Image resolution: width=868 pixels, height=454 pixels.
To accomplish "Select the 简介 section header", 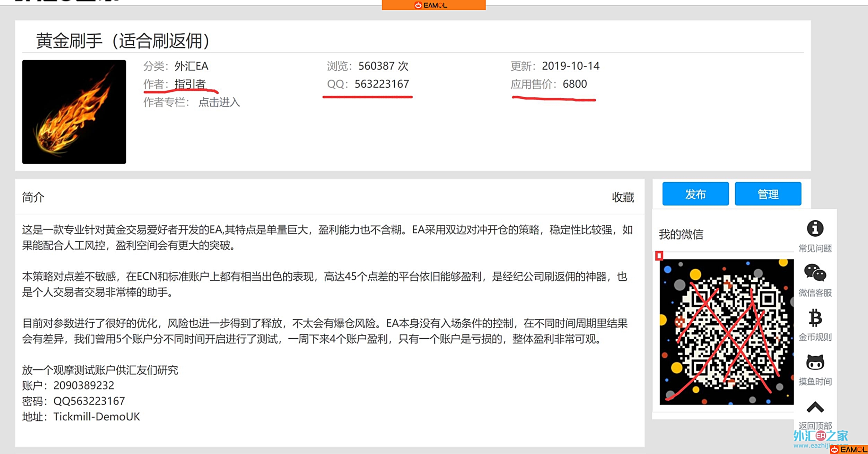I will point(32,197).
